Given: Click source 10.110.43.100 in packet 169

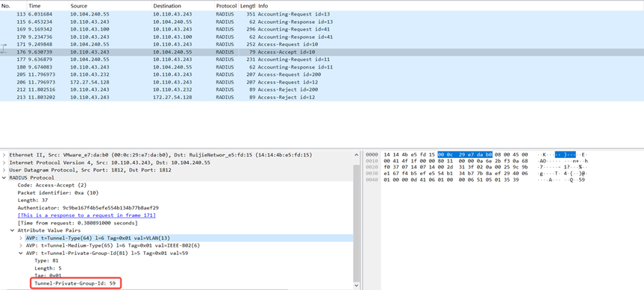Looking at the screenshot, I should (x=90, y=30).
